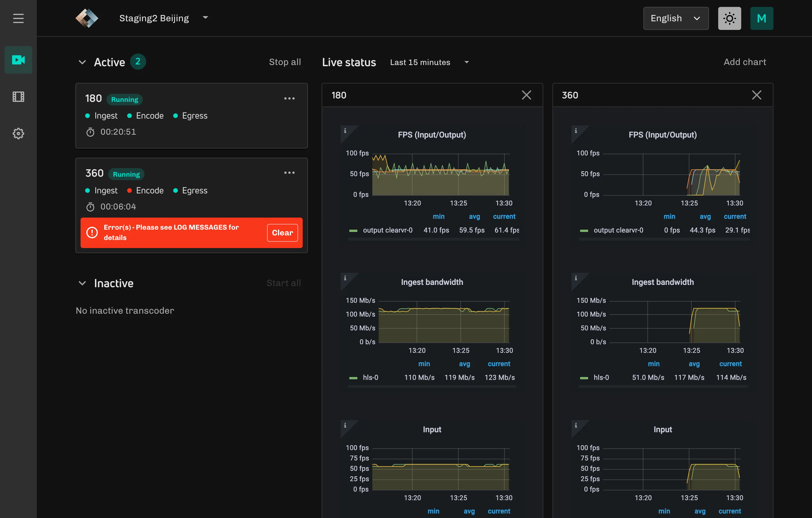The height and width of the screenshot is (518, 812).
Task: Open the more options menu for transcoder 360
Action: (x=289, y=173)
